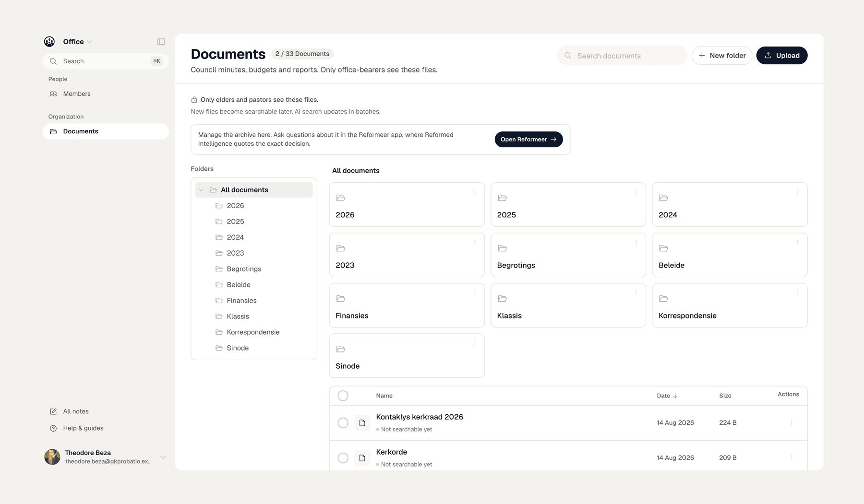Select the Kerkorde row checkbox
864x504 pixels.
(343, 458)
